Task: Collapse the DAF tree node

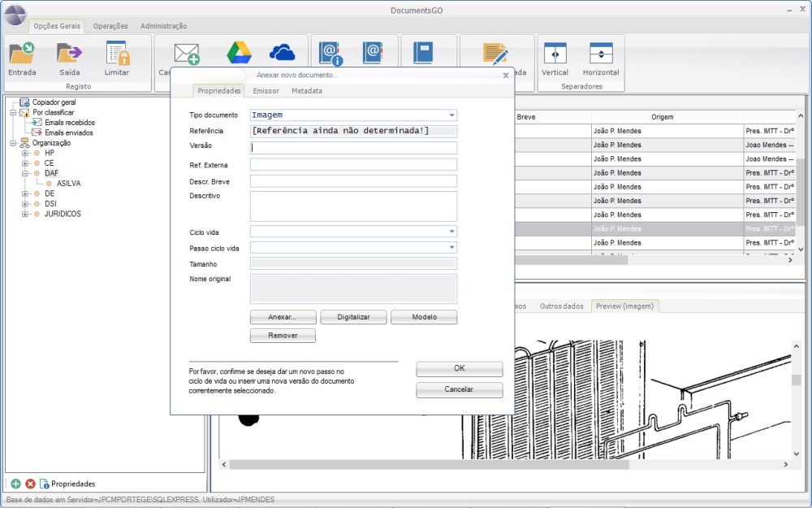Action: pos(25,173)
